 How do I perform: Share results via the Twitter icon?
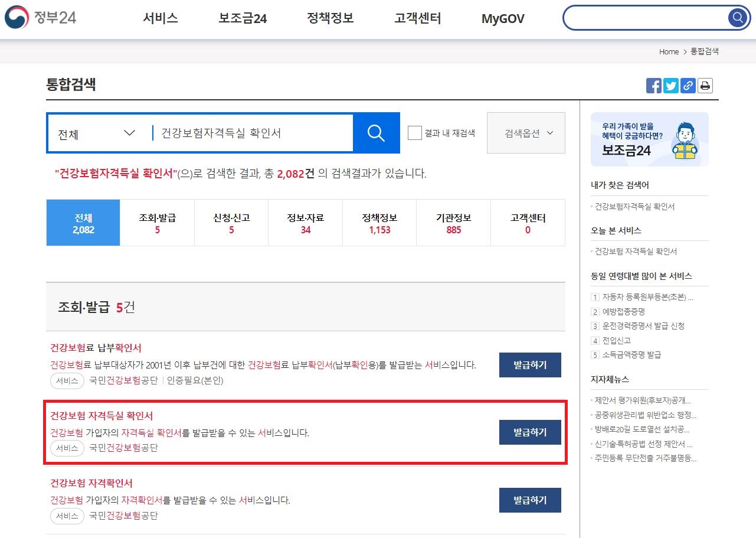click(670, 86)
